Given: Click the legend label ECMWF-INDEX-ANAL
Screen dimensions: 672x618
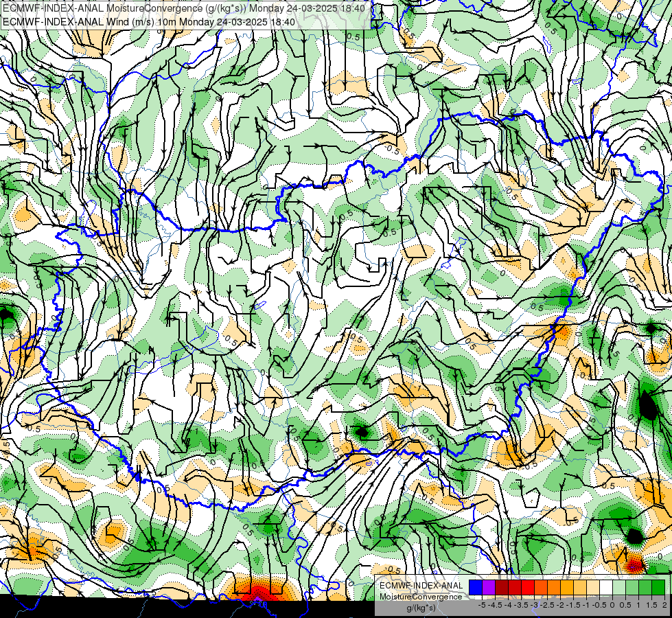Looking at the screenshot, I should tap(421, 586).
